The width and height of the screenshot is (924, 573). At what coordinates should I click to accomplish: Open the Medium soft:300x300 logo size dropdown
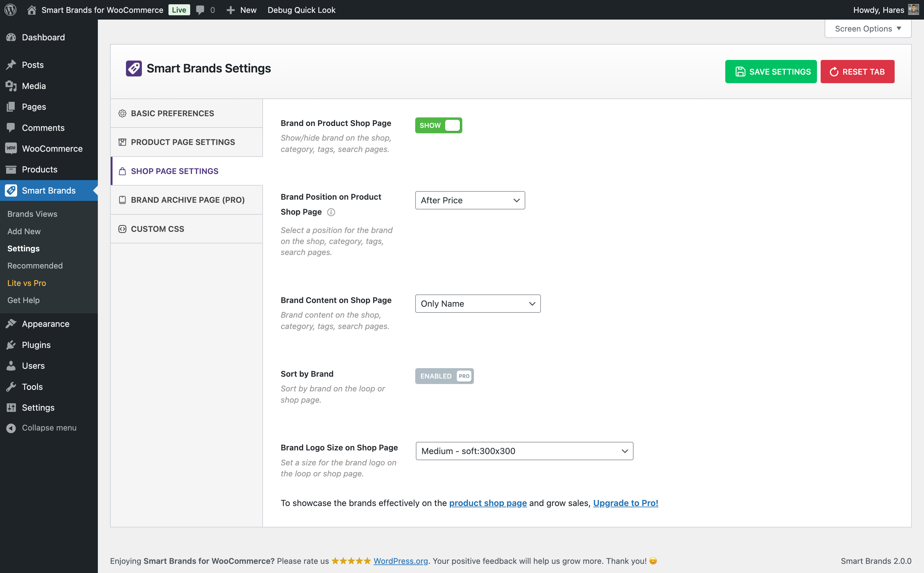click(x=524, y=451)
